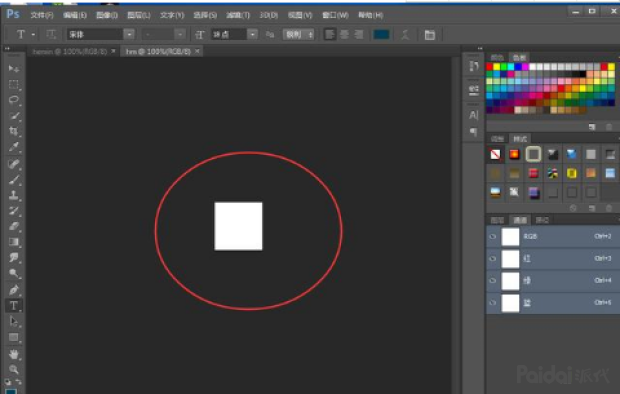Swap foreground and background colors
This screenshot has height=394, width=620.
tap(18, 382)
